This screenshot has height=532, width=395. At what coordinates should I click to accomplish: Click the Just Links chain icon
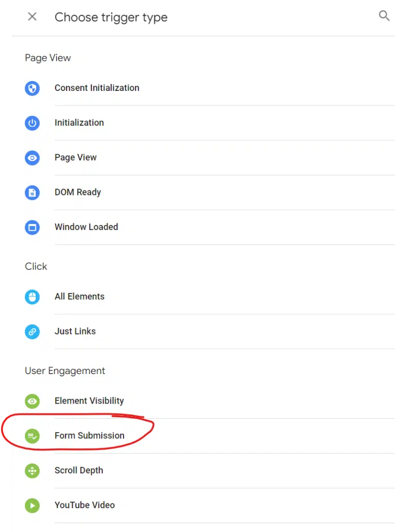click(x=32, y=331)
